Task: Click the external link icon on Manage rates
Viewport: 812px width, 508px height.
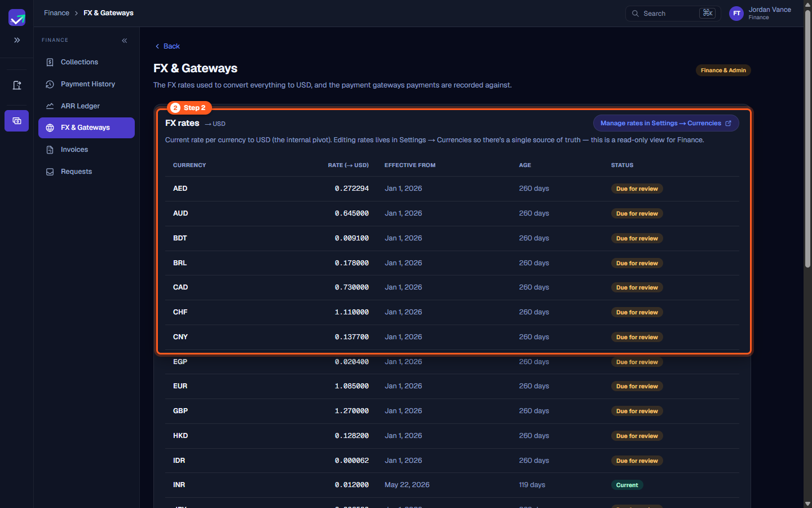Action: tap(728, 123)
